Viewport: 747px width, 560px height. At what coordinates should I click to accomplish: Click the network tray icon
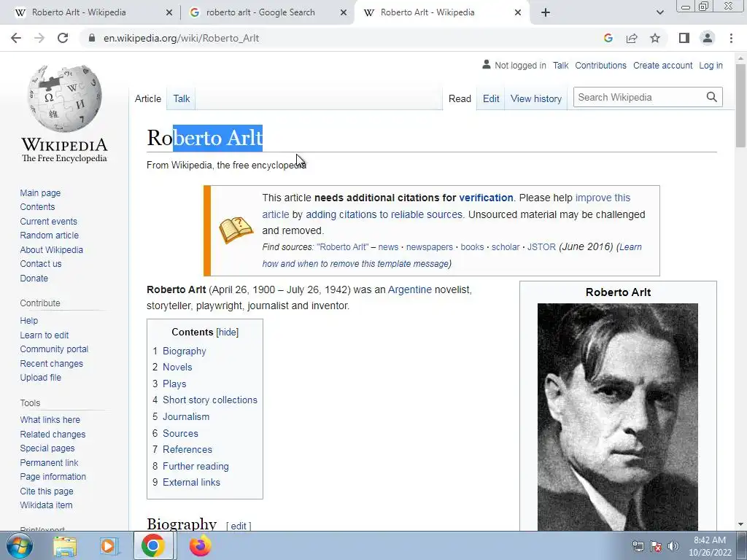pos(638,546)
